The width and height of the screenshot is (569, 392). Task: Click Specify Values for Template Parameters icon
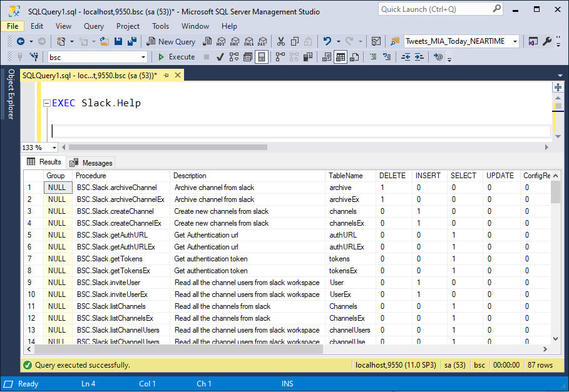438,57
